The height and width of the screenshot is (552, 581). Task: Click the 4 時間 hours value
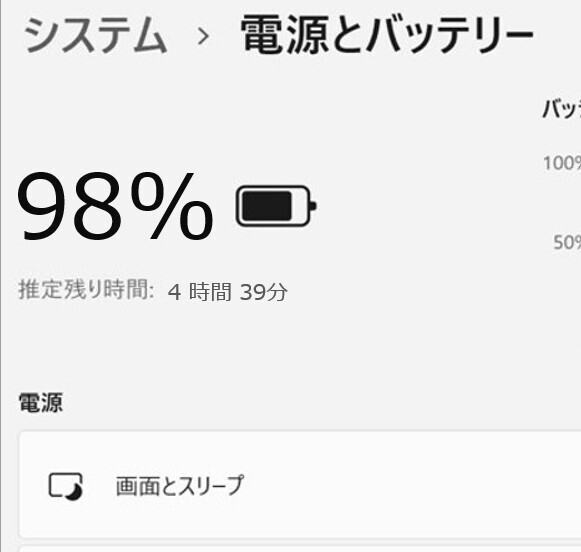[x=200, y=292]
